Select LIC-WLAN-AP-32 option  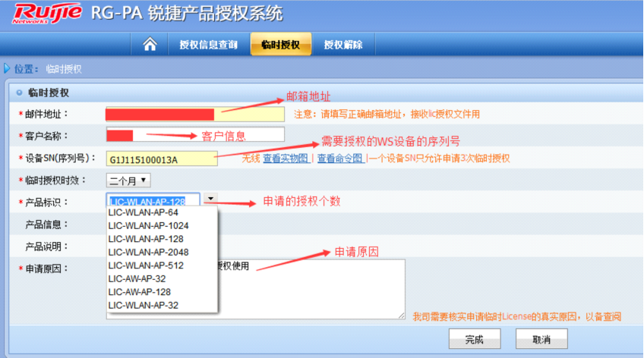162,305
